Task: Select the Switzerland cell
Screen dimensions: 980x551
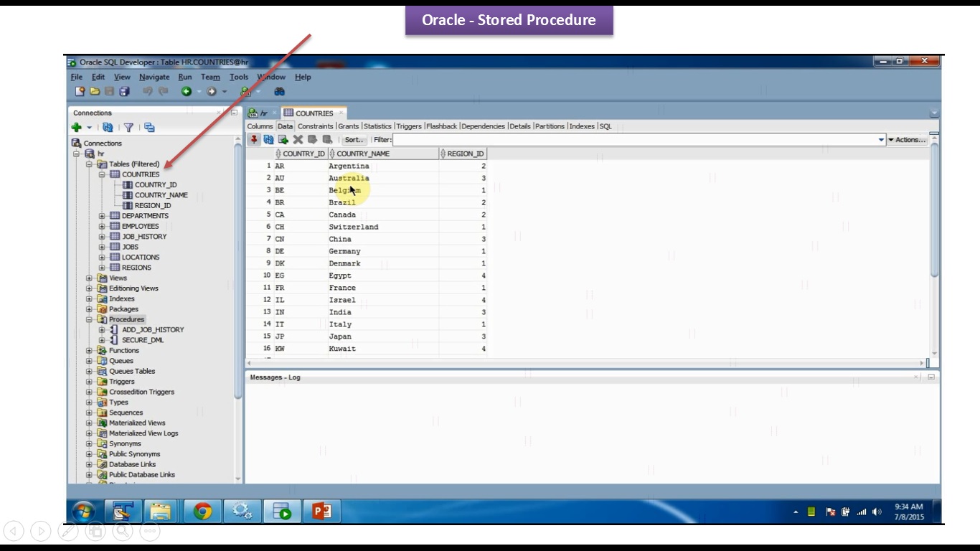Action: click(x=383, y=227)
